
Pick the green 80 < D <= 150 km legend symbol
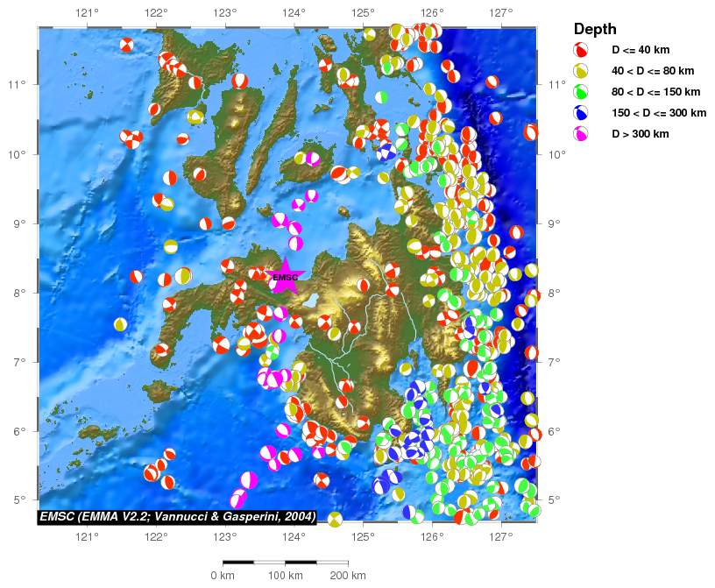click(x=580, y=92)
